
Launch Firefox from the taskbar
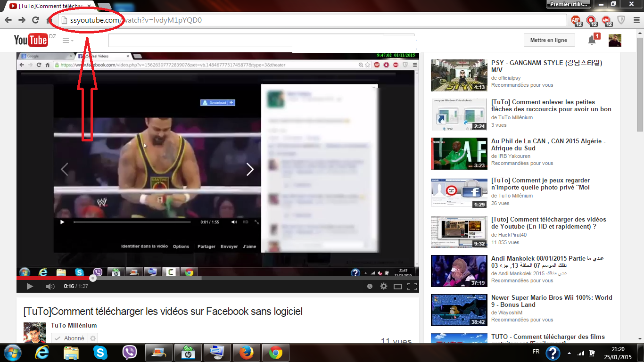tap(246, 353)
